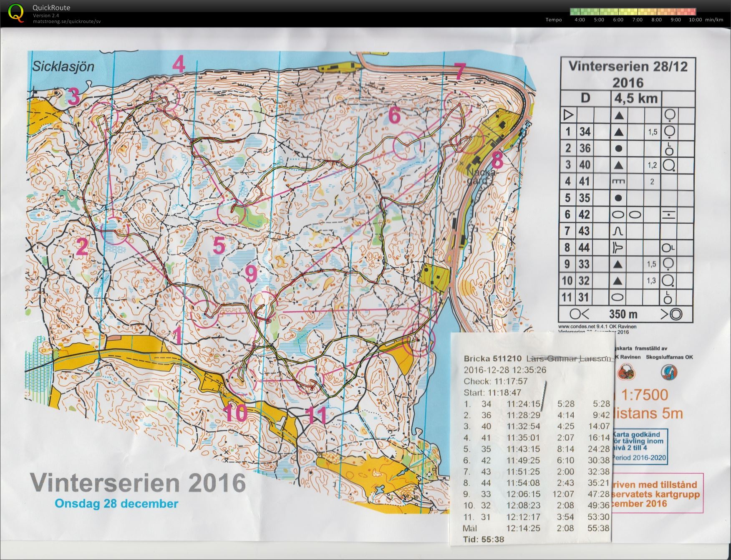
Task: Click the Onsdag 28 december subtitle
Action: pos(117,503)
